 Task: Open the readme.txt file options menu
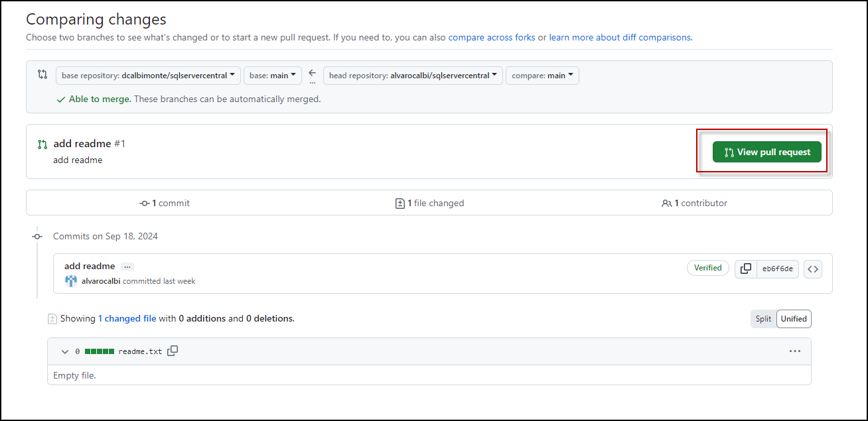tap(795, 351)
